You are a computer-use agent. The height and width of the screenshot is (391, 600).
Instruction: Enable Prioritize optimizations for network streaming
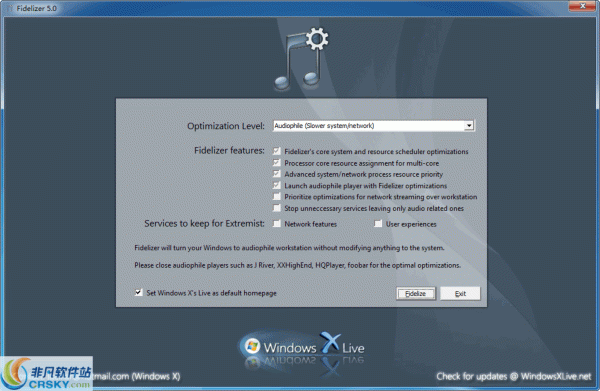[277, 197]
